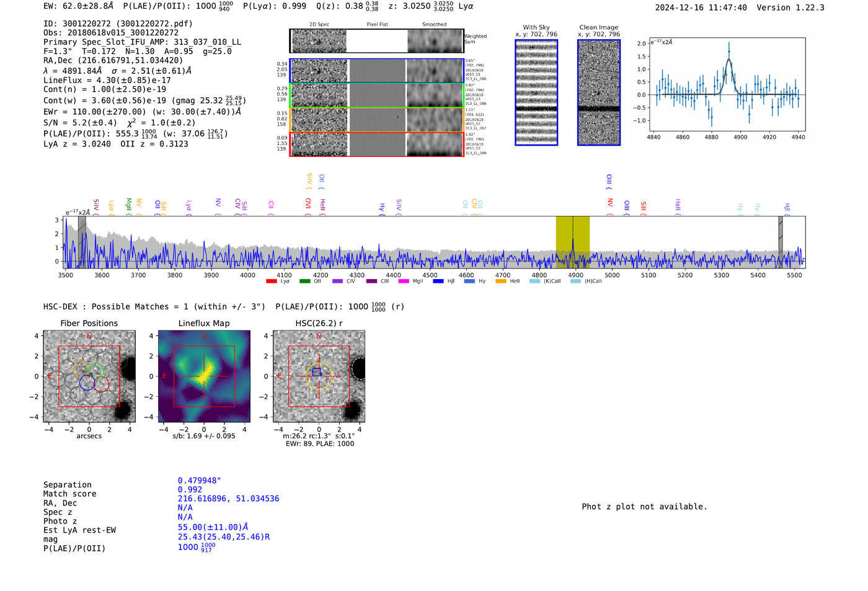Image resolution: width=868 pixels, height=591 pixels.
Task: Click the blue fiber circle in Fiber Positions
Action: coord(87,382)
